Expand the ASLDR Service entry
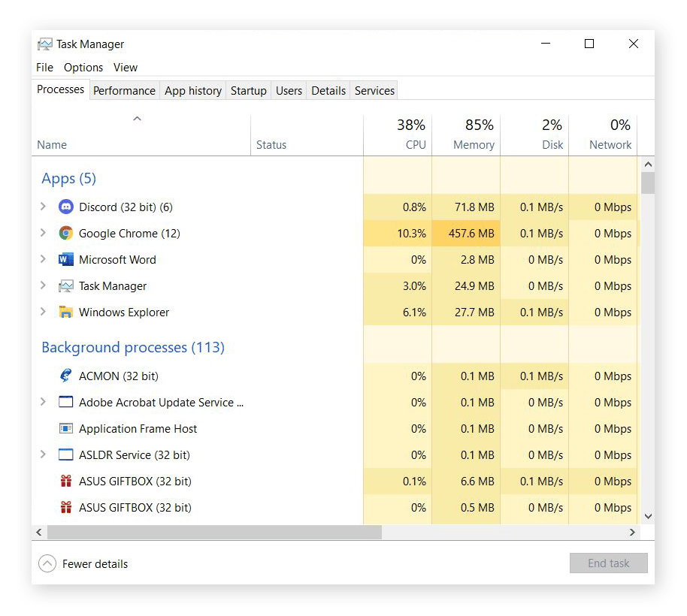Viewport: 687px width, 616px height. (x=43, y=454)
